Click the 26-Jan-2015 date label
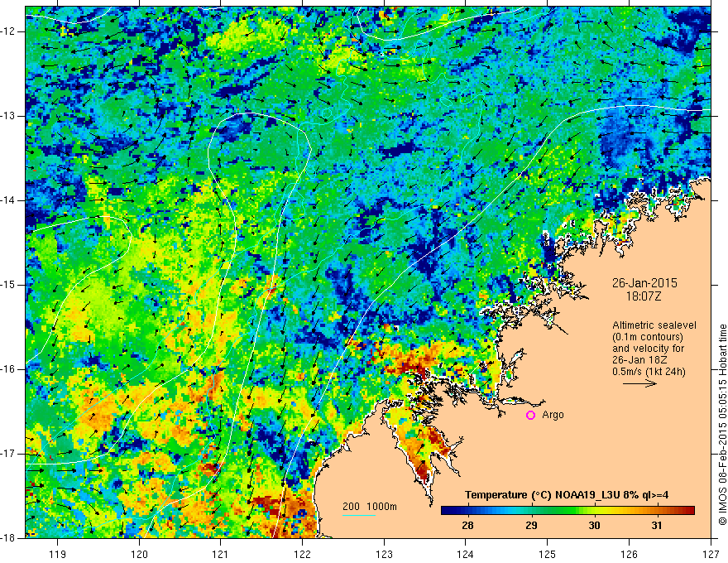 tap(644, 283)
